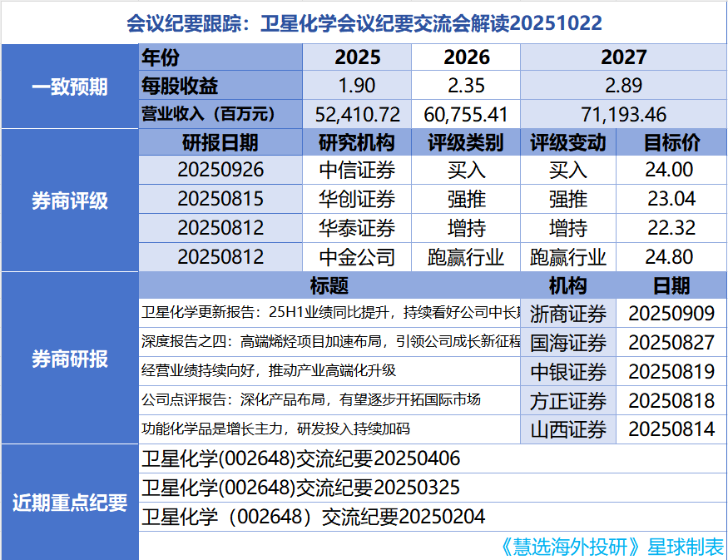
Task: Click the 机构 column header
Action: tap(568, 285)
